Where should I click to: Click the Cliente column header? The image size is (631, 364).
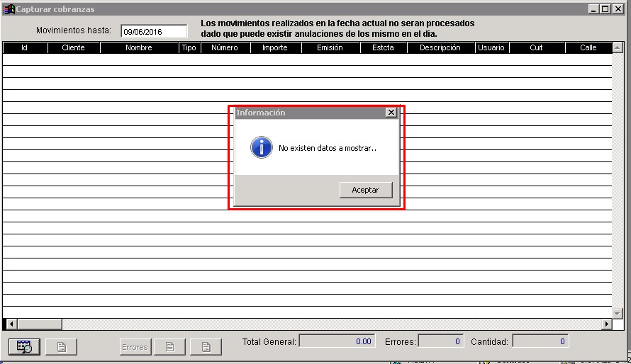click(73, 47)
